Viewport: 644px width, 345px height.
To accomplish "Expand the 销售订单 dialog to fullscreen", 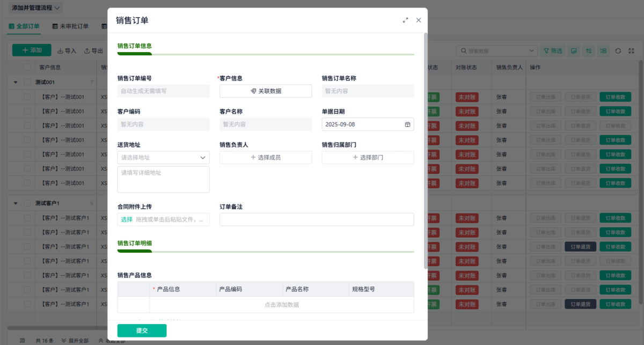I will pyautogui.click(x=406, y=20).
